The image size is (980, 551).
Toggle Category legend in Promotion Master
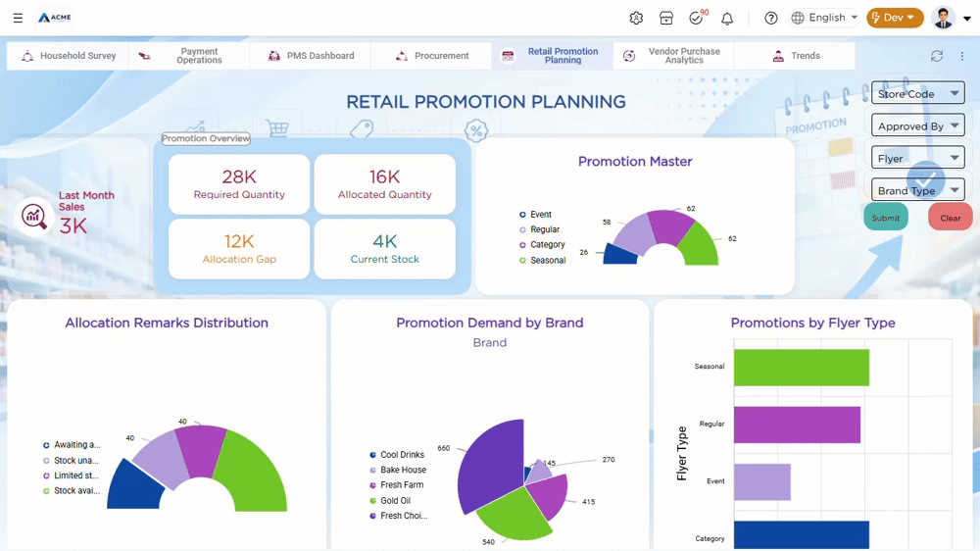tap(541, 244)
